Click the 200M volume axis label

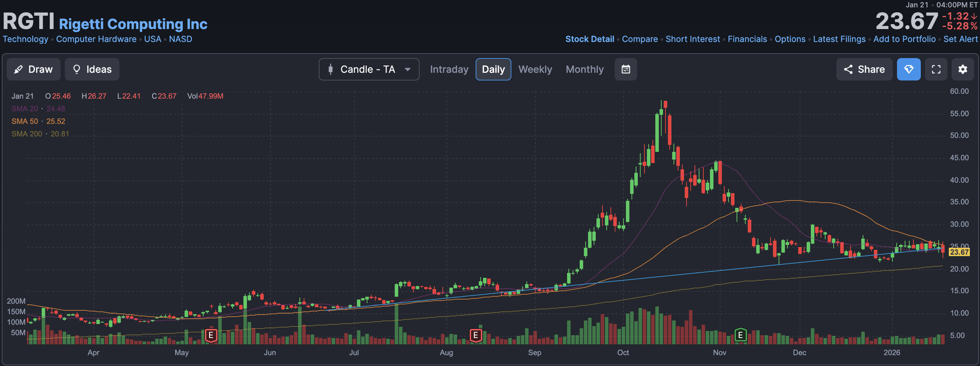pyautogui.click(x=16, y=301)
